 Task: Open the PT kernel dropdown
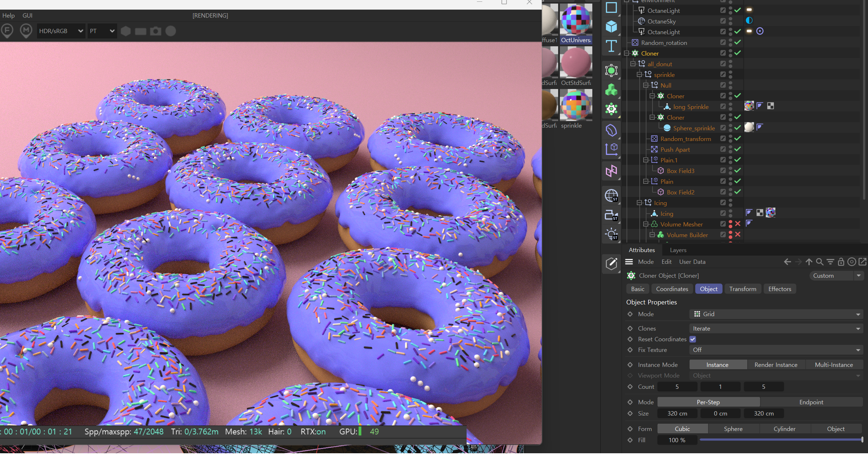(102, 31)
